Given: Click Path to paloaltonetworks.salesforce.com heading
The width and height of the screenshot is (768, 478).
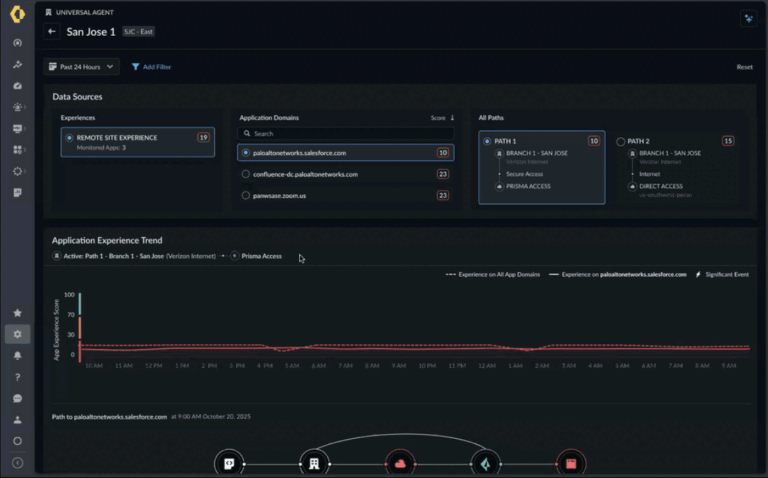Looking at the screenshot, I should click(x=110, y=417).
